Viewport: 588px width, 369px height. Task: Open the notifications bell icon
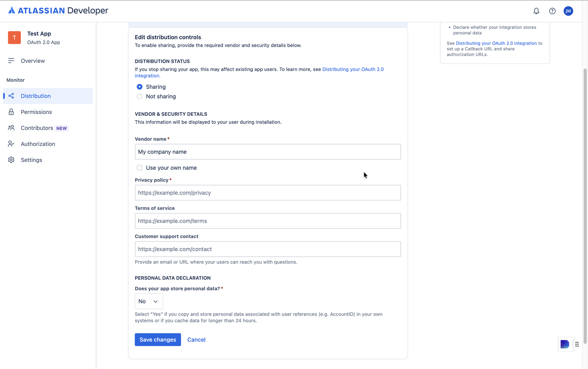[x=536, y=11]
